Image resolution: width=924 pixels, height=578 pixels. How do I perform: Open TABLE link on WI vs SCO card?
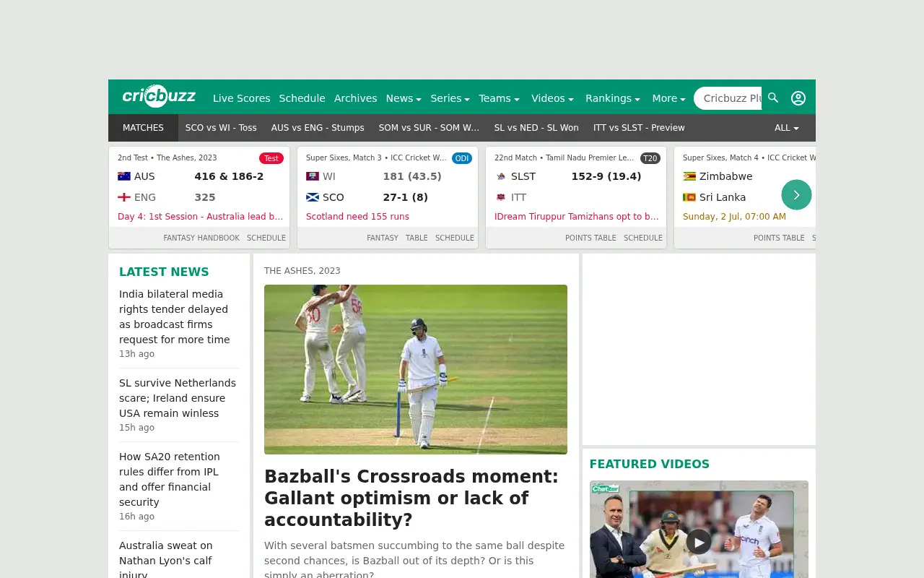[x=417, y=238]
